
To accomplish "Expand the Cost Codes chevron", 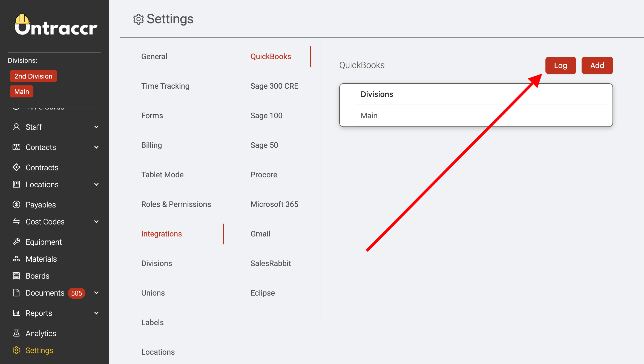I will [96, 221].
